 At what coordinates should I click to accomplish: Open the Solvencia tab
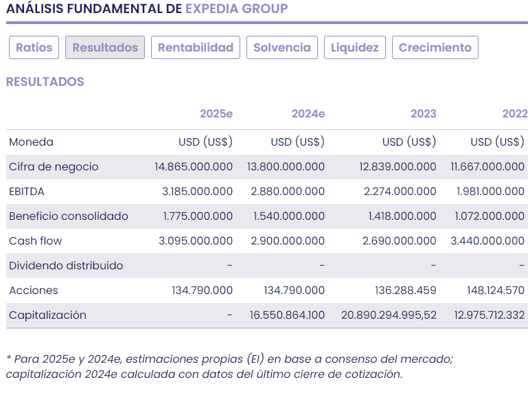click(x=282, y=47)
